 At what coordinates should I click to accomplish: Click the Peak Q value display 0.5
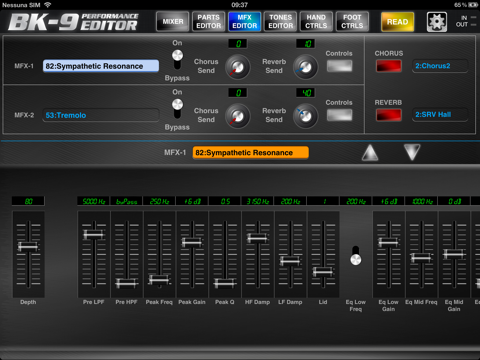coord(225,201)
